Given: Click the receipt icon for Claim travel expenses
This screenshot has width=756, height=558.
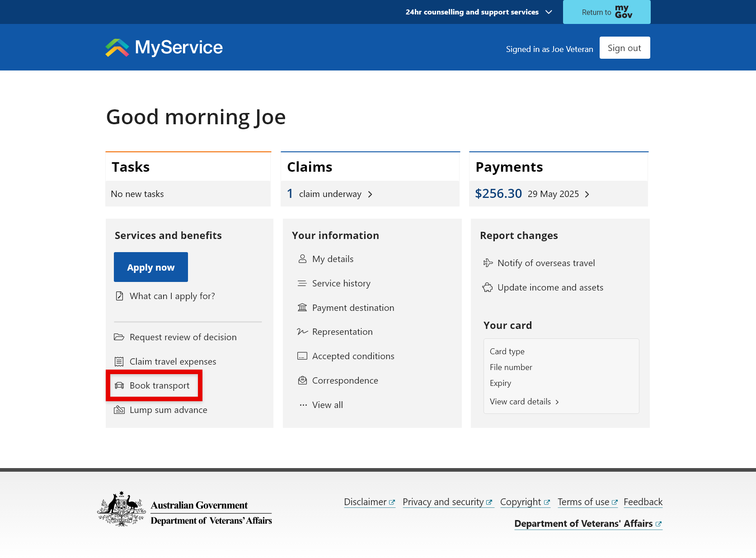Looking at the screenshot, I should tap(119, 361).
